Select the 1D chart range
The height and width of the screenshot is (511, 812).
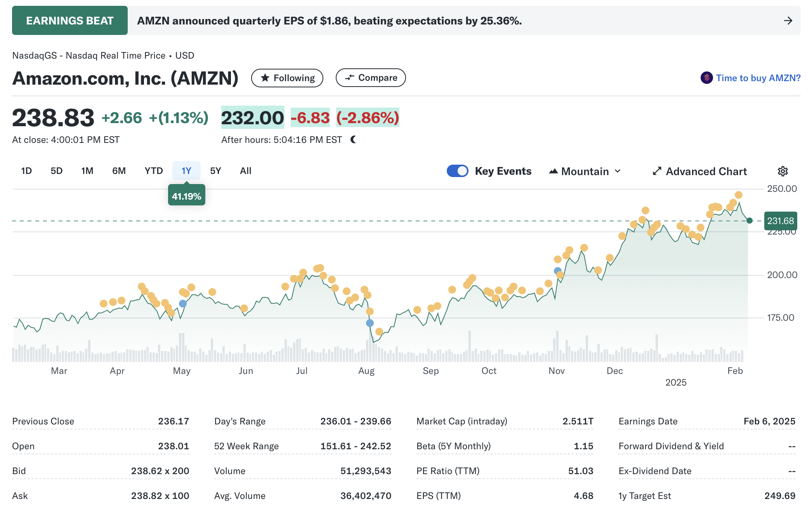coord(26,171)
